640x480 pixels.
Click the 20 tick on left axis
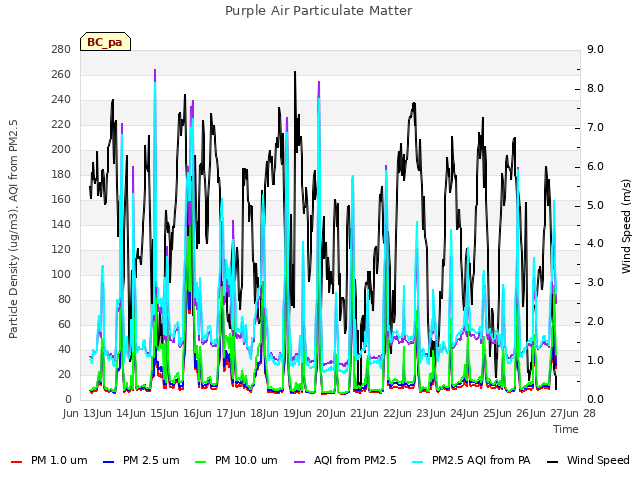point(64,374)
